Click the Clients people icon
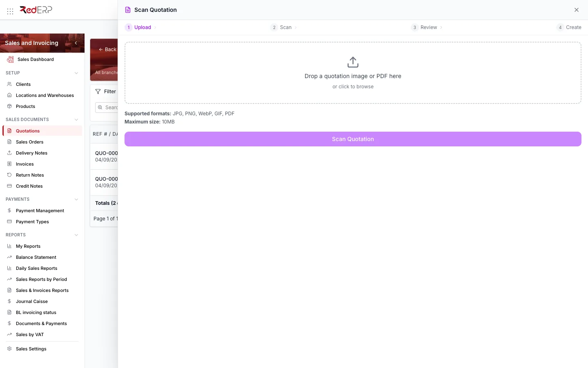588x368 pixels. [x=9, y=84]
